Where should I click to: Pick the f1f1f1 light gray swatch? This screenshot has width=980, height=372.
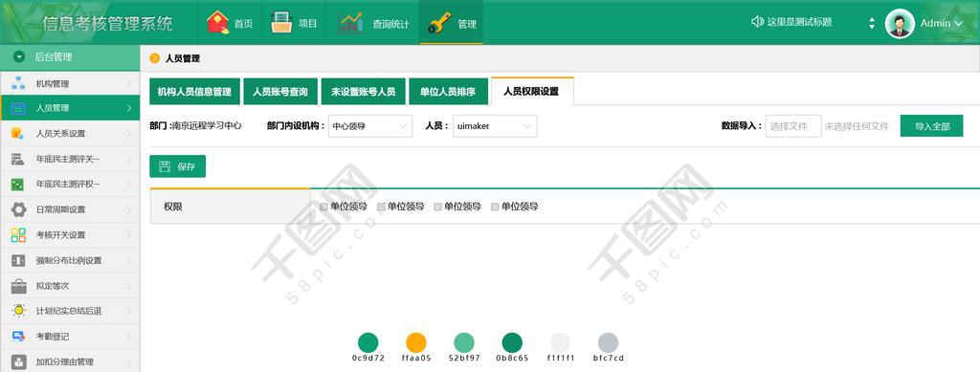pos(560,342)
